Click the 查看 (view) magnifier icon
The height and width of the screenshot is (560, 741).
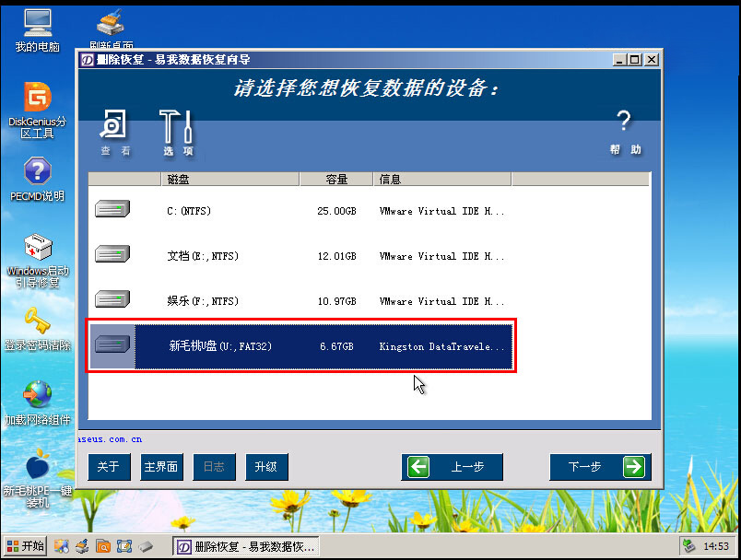pyautogui.click(x=113, y=124)
